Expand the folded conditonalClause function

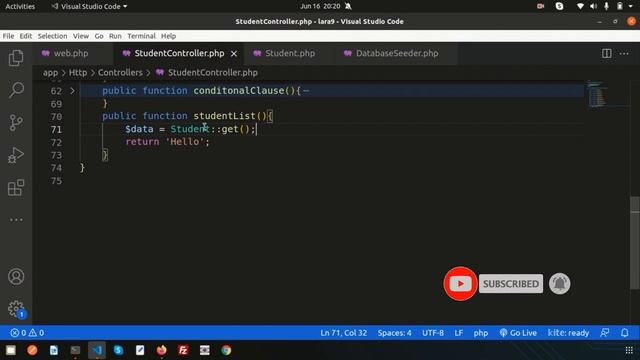[x=72, y=91]
